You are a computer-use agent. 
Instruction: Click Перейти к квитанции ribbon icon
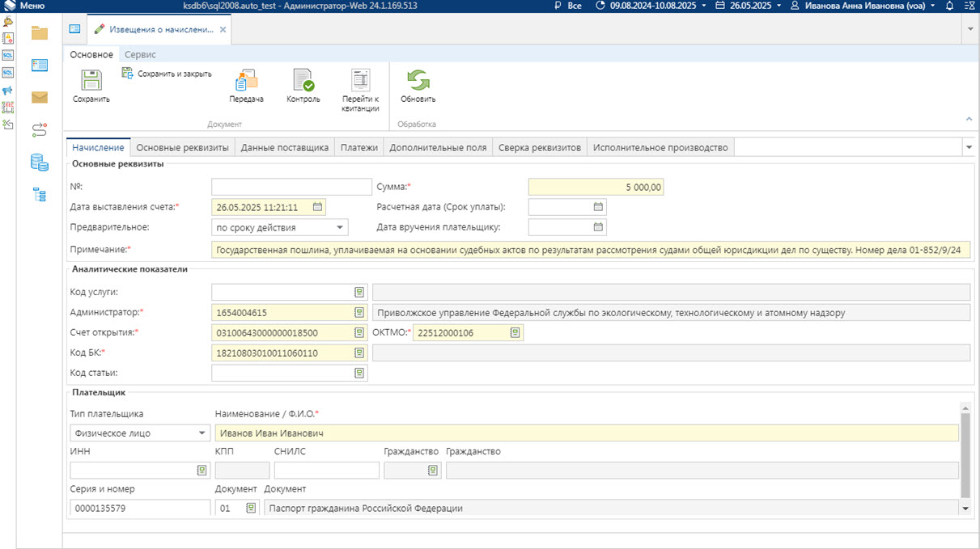[x=360, y=80]
